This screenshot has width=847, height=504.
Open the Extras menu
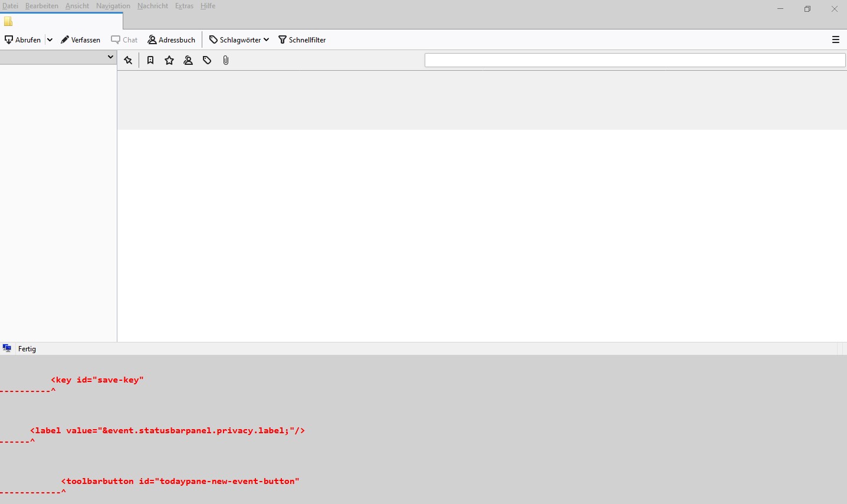[x=184, y=6]
